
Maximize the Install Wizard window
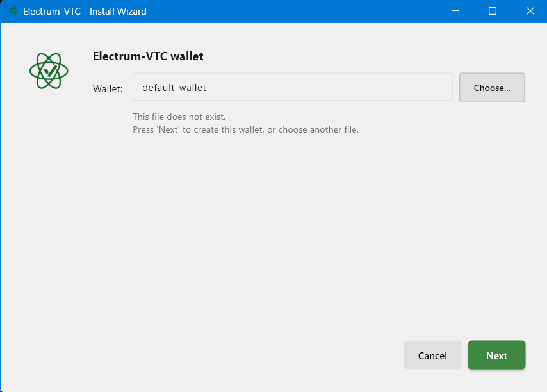point(493,11)
